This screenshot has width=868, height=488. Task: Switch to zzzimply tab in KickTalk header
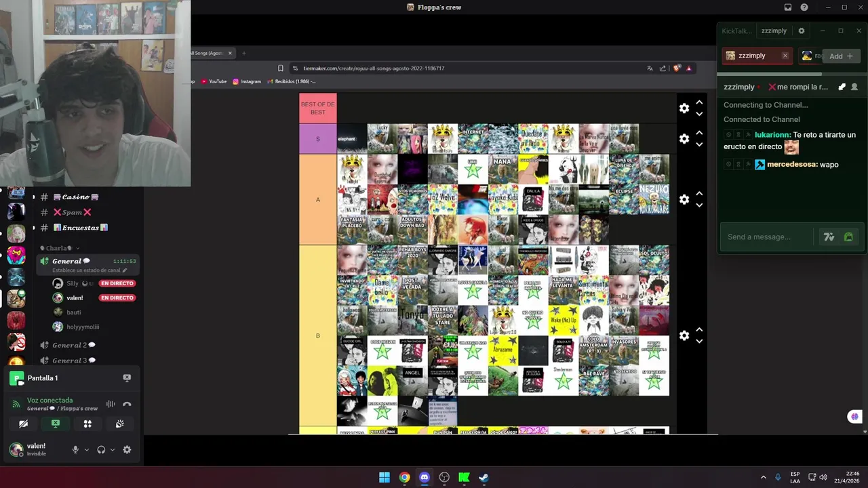pos(774,31)
